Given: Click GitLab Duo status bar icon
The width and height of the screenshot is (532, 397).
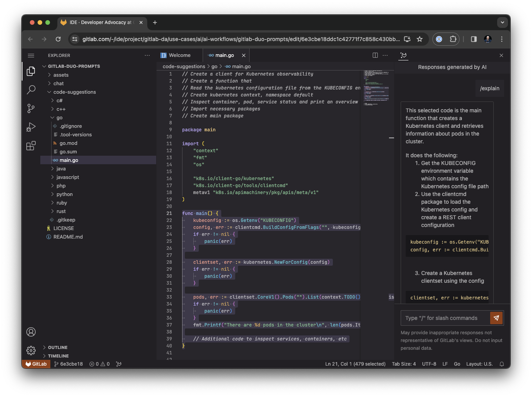Looking at the screenshot, I should pyautogui.click(x=119, y=364).
